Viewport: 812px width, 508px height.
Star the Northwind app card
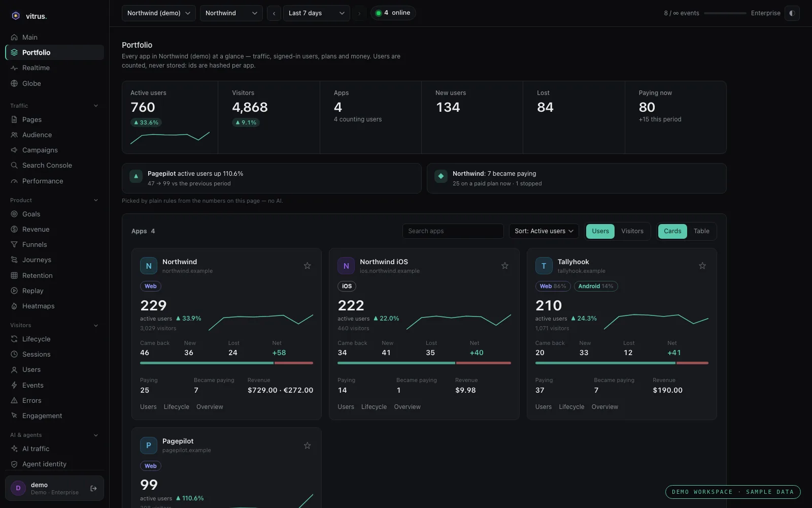tap(307, 266)
